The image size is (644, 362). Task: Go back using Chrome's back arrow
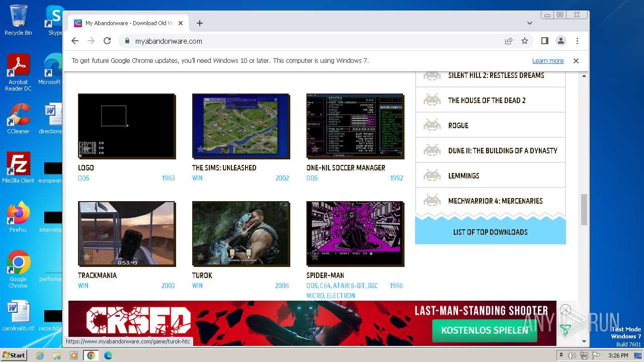point(75,41)
